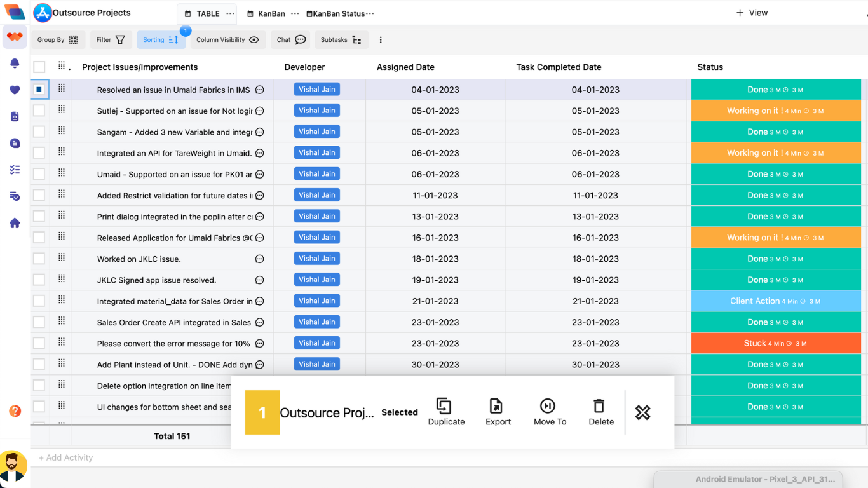Image resolution: width=868 pixels, height=488 pixels.
Task: Open chat bubble for Please convert error message
Action: (259, 343)
